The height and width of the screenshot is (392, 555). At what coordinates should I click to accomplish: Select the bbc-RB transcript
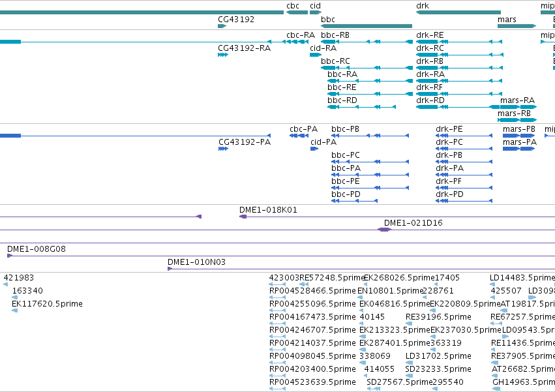[x=367, y=42]
